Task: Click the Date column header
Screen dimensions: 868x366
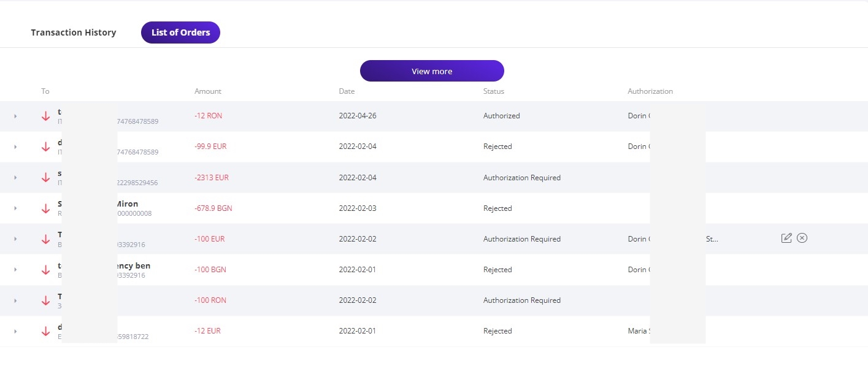Action: 347,91
